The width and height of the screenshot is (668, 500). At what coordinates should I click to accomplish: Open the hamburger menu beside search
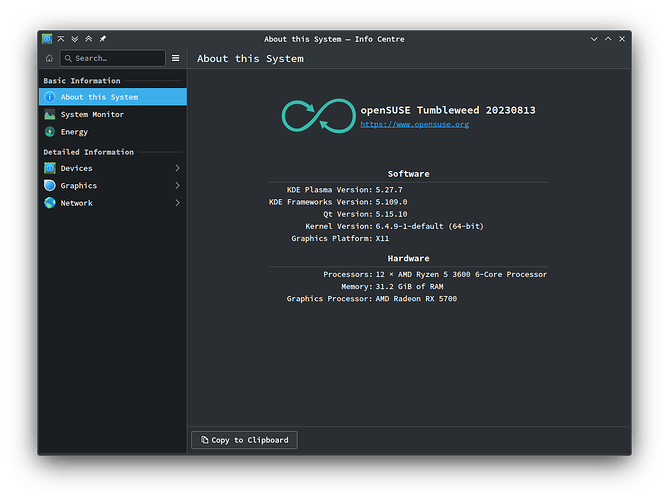pyautogui.click(x=176, y=58)
